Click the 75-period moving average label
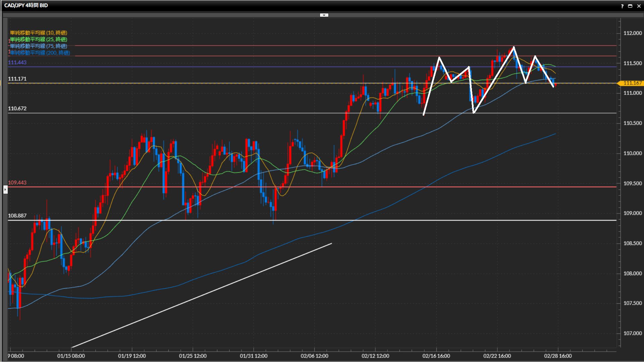This screenshot has height=362, width=644. click(38, 46)
